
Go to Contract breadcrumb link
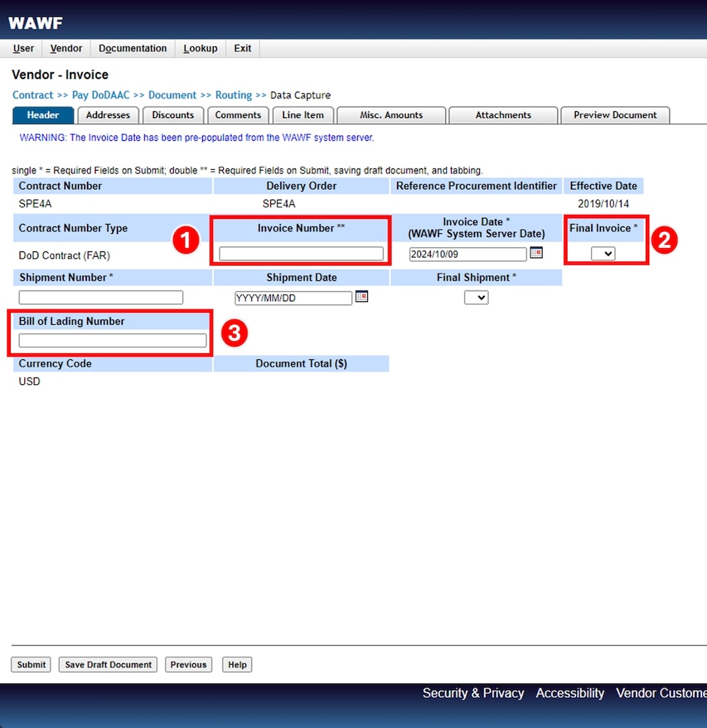[x=32, y=95]
